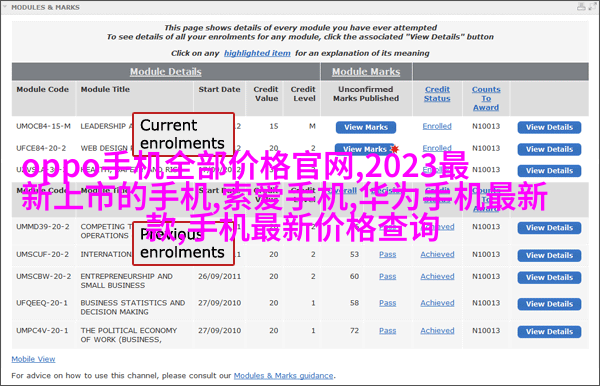This screenshot has height=386, width=600.
Task: Click module code UMMD39-20-2
Action: [42, 227]
